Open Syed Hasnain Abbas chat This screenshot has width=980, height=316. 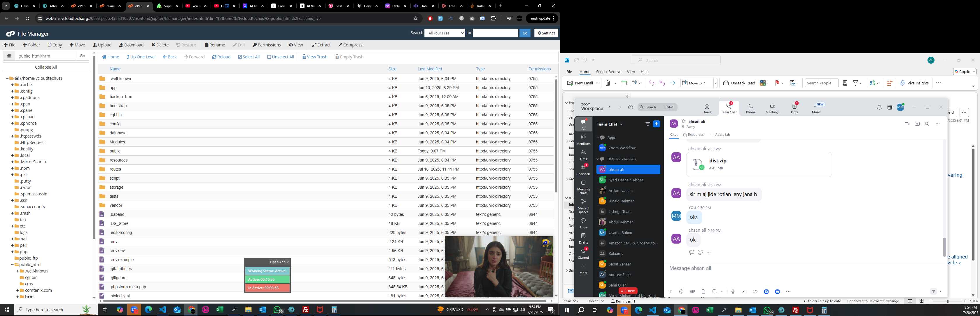pyautogui.click(x=628, y=180)
